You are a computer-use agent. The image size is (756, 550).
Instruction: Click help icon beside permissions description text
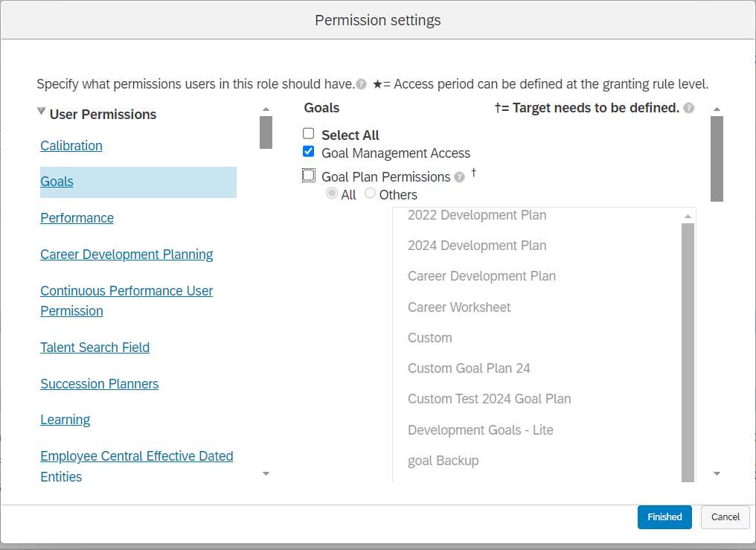coord(361,84)
